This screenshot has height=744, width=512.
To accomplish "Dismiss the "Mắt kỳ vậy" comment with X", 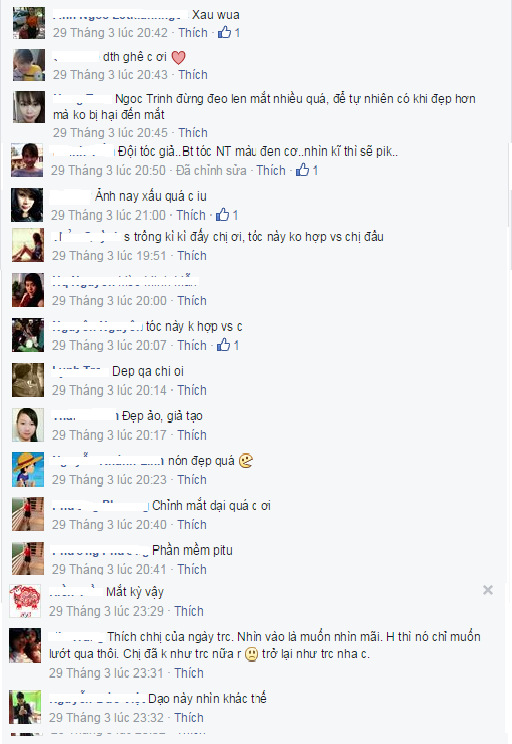I will point(488,590).
